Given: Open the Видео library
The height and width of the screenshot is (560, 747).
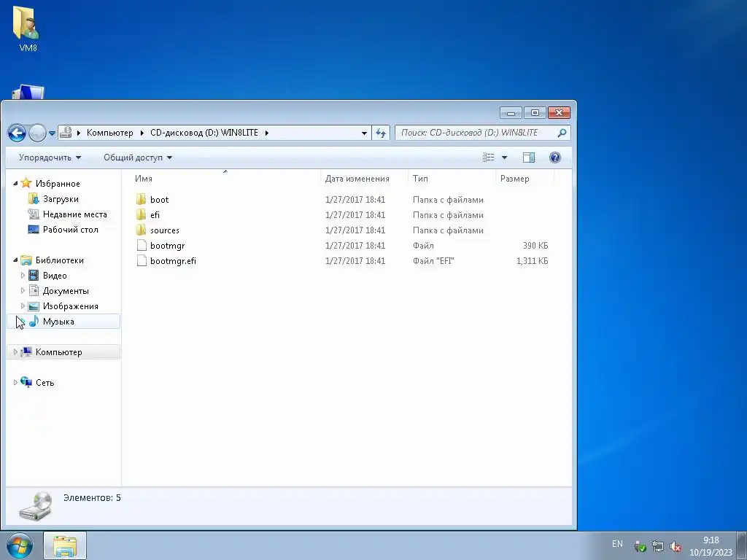Looking at the screenshot, I should 55,276.
